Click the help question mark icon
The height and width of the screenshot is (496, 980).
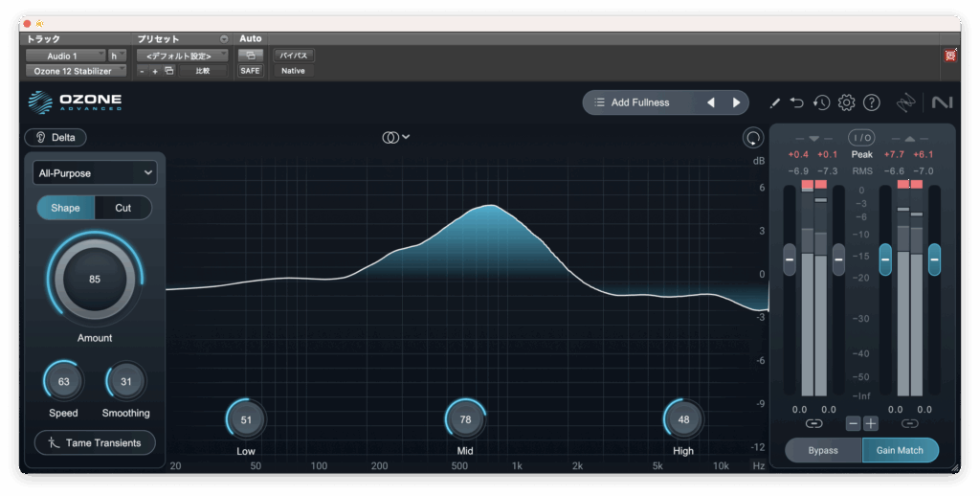(x=871, y=102)
